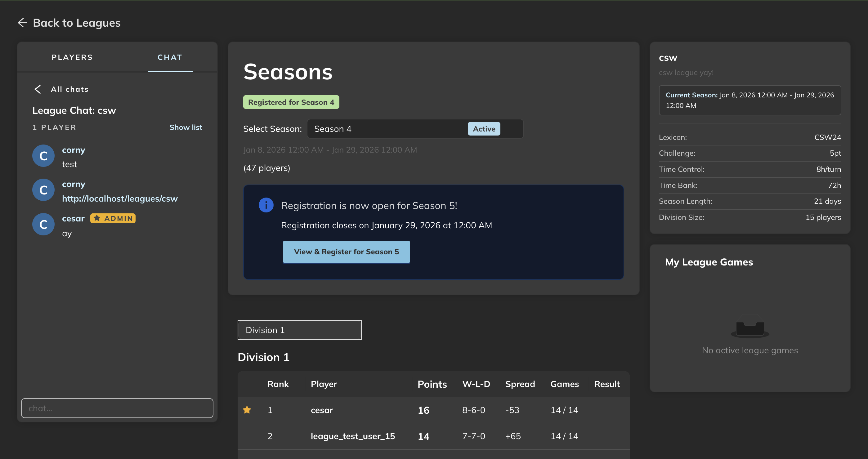
Task: Click cesar's avatar in the chat
Action: [43, 224]
